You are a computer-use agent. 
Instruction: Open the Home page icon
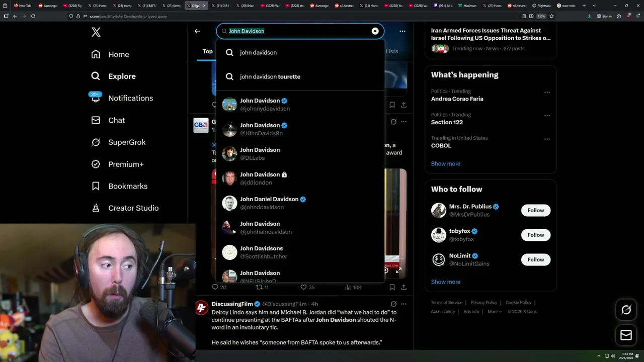[x=96, y=54]
